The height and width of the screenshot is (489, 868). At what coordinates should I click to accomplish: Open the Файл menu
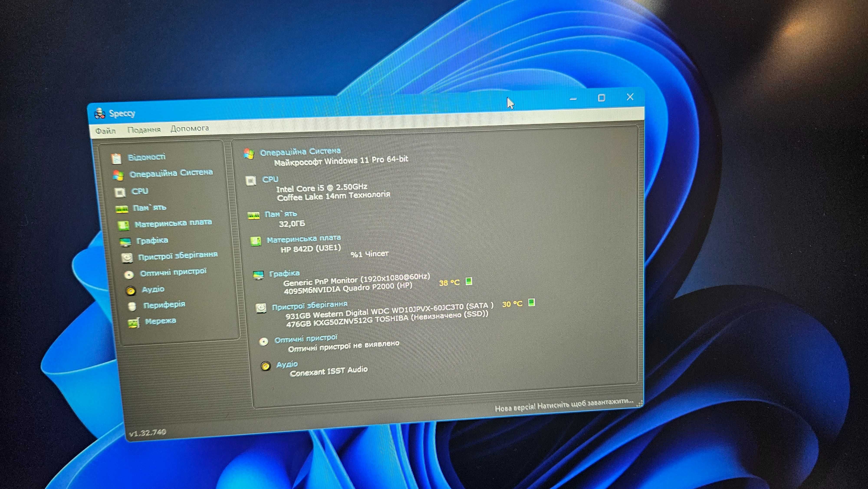pos(105,131)
